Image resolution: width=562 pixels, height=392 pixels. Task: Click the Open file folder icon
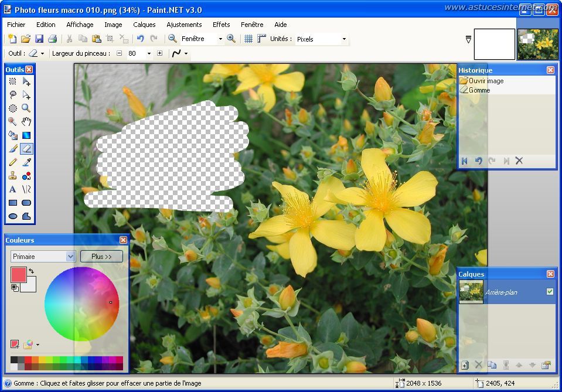[25, 39]
